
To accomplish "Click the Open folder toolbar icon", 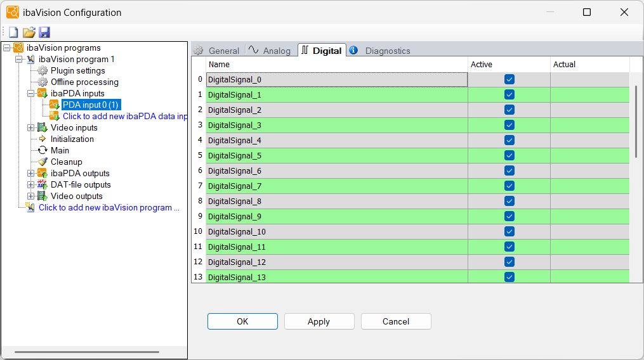I will pos(29,32).
